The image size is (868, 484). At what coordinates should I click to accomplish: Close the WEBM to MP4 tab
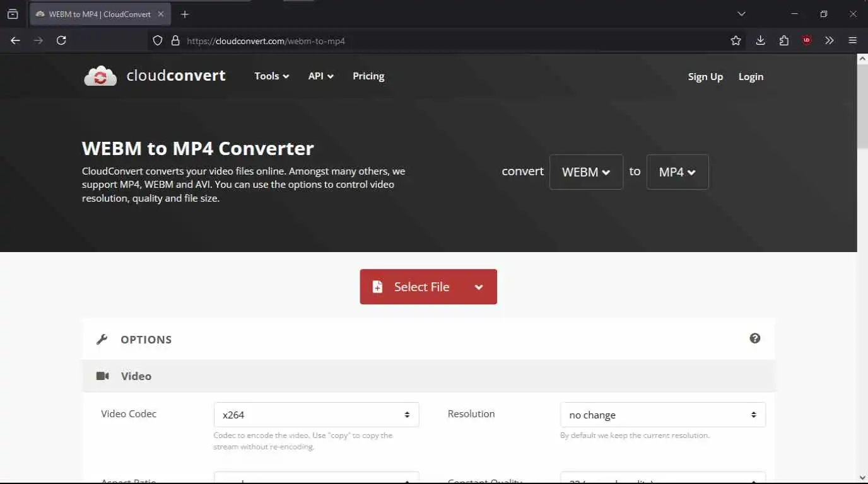point(161,14)
